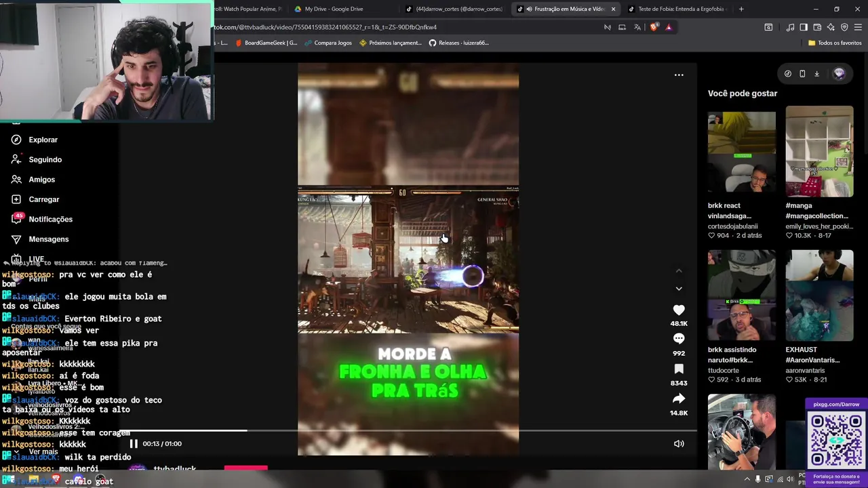Click the phone app icon in the top pill
868x488 pixels.
click(x=802, y=74)
